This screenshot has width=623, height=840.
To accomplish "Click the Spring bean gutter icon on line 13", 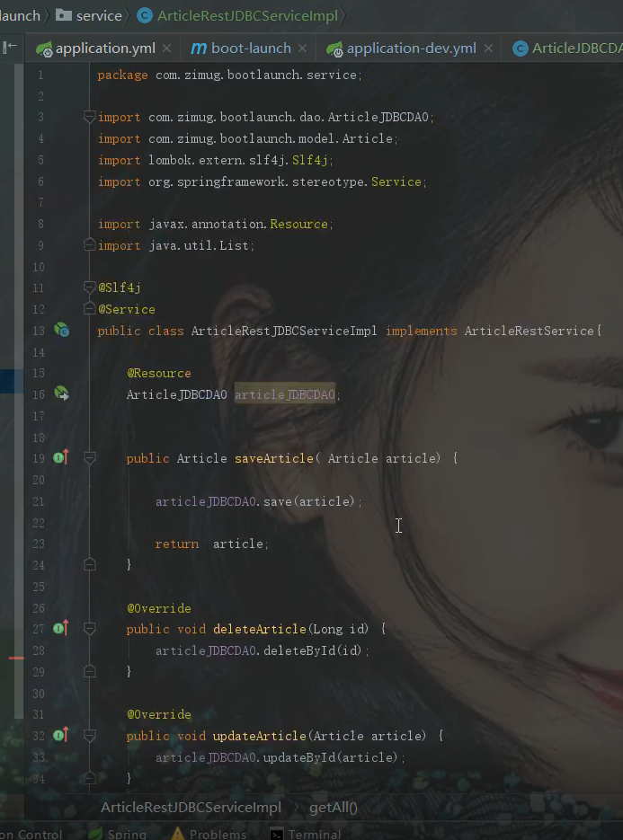I will (x=62, y=330).
